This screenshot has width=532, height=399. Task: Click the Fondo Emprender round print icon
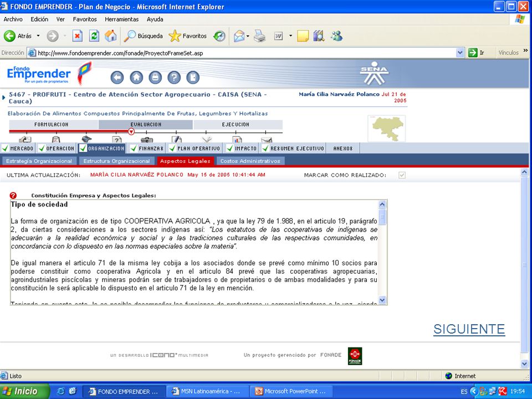click(x=155, y=78)
